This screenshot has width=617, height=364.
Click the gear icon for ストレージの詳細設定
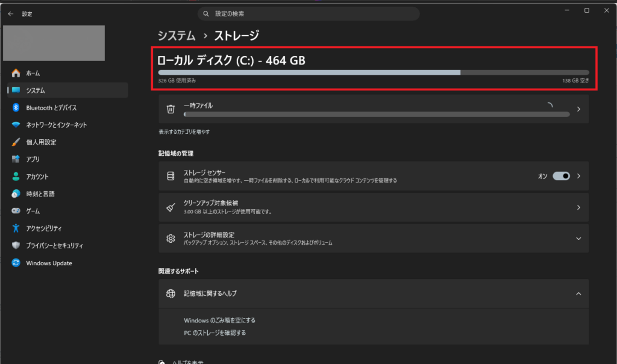[x=171, y=239]
